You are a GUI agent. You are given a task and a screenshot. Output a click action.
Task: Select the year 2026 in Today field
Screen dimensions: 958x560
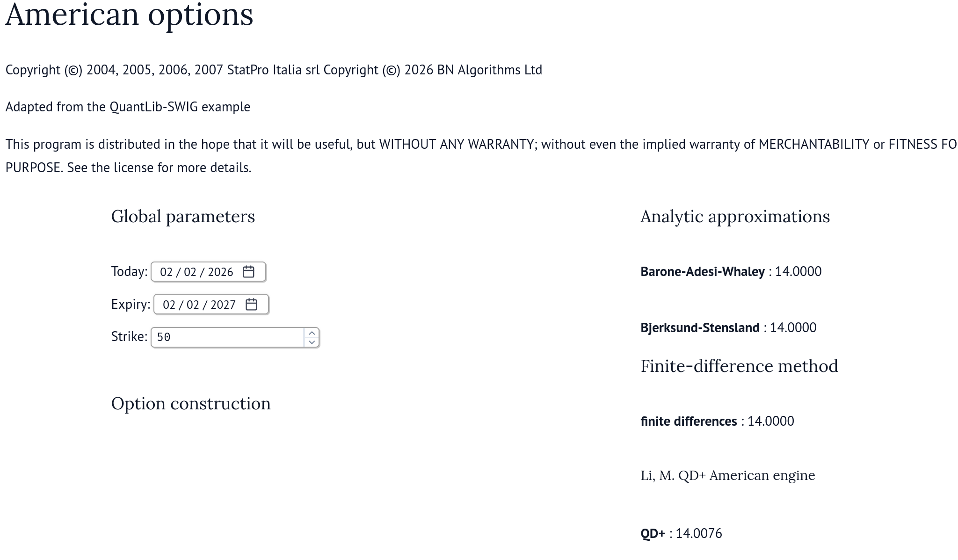tap(220, 272)
